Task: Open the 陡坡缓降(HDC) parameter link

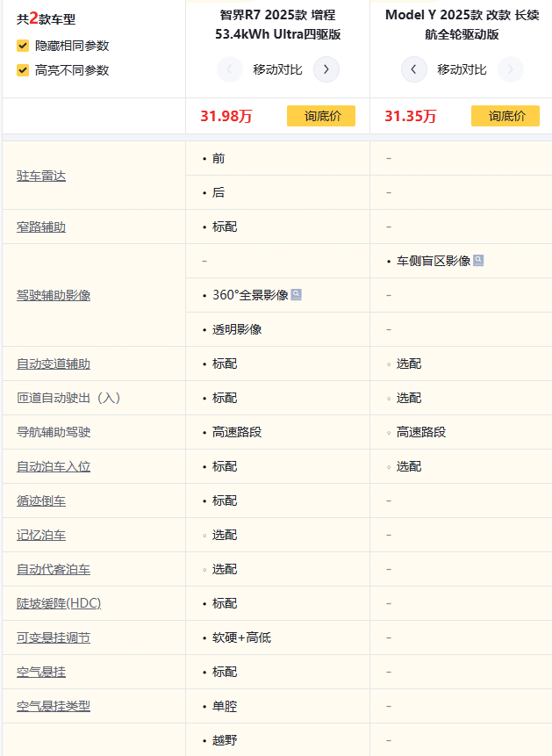Action: 59,603
